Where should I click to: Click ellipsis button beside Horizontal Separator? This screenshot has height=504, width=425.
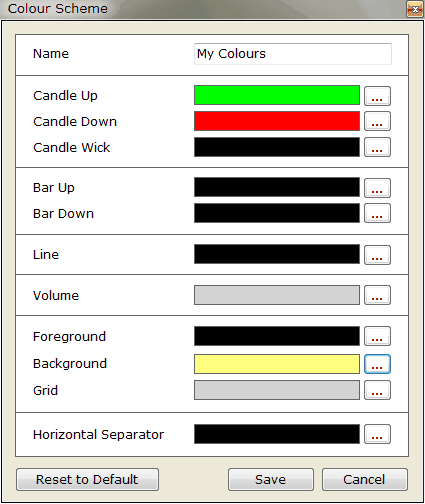pyautogui.click(x=377, y=434)
